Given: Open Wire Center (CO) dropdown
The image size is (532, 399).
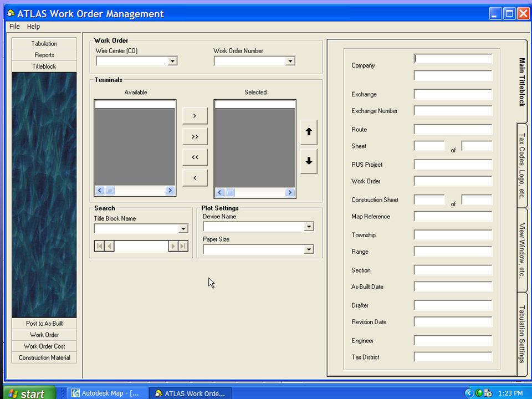Looking at the screenshot, I should [173, 61].
